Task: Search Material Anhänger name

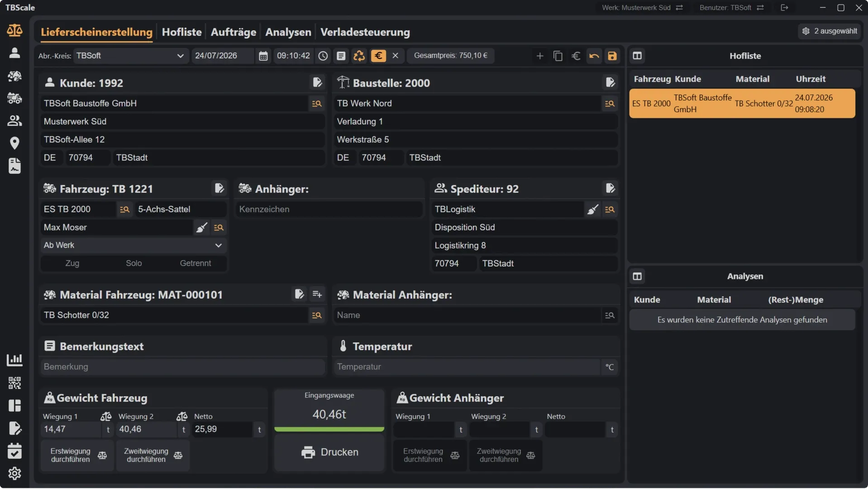Action: tap(610, 316)
